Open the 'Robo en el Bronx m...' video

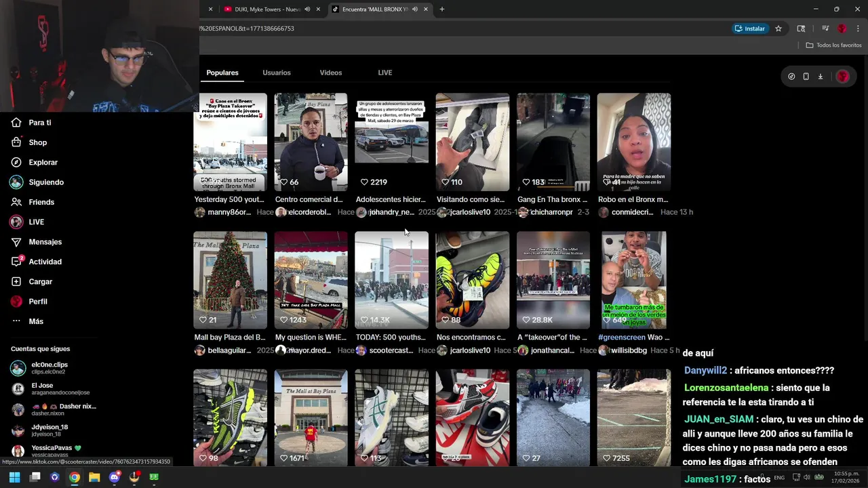634,142
